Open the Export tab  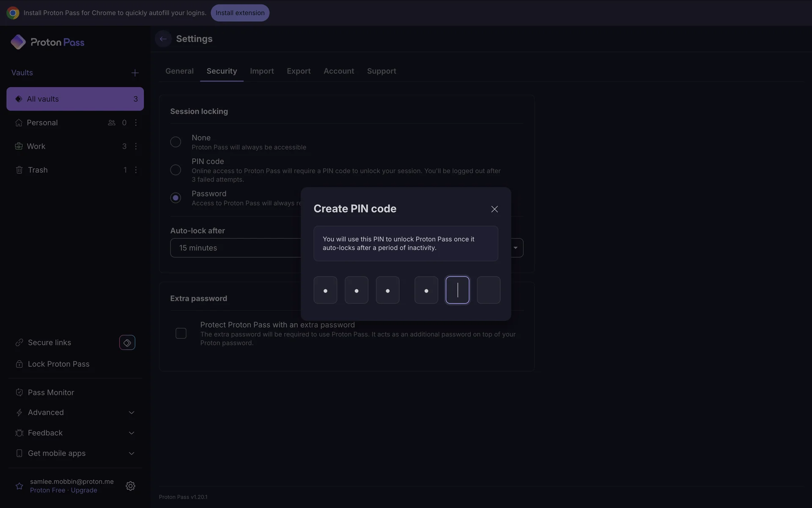pyautogui.click(x=299, y=71)
